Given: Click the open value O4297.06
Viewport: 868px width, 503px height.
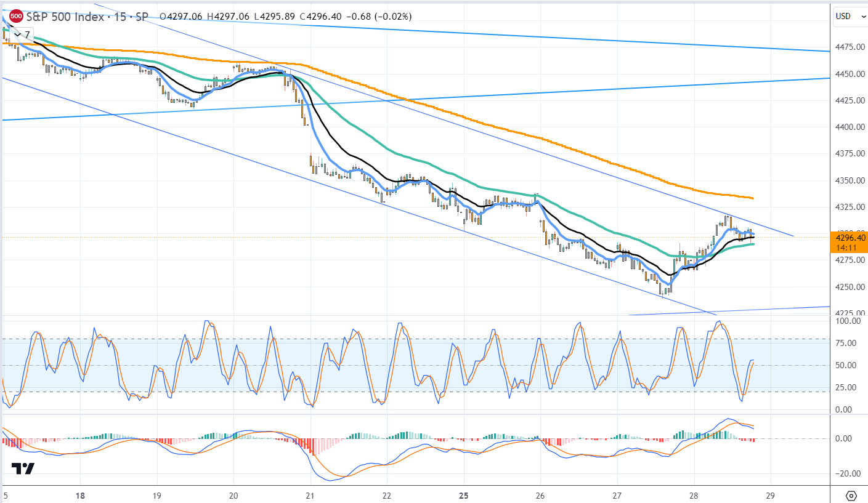Looking at the screenshot, I should pos(182,17).
